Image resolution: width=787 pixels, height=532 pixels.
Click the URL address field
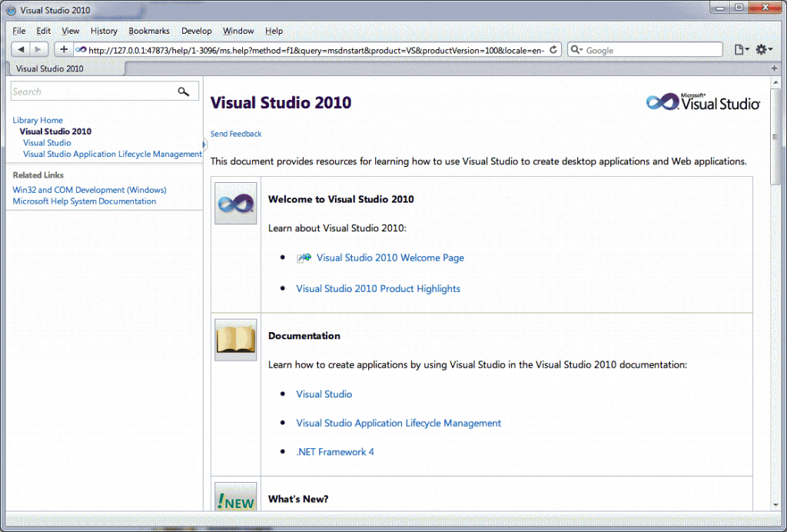click(x=316, y=50)
